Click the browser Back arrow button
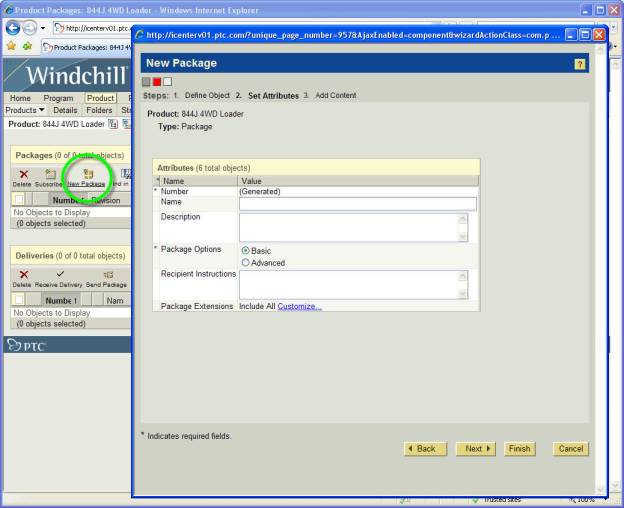Image resolution: width=624 pixels, height=508 pixels. [x=13, y=28]
